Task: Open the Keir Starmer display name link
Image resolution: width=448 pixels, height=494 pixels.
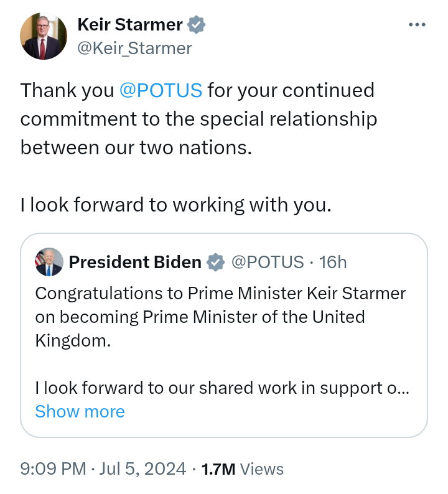Action: tap(129, 25)
